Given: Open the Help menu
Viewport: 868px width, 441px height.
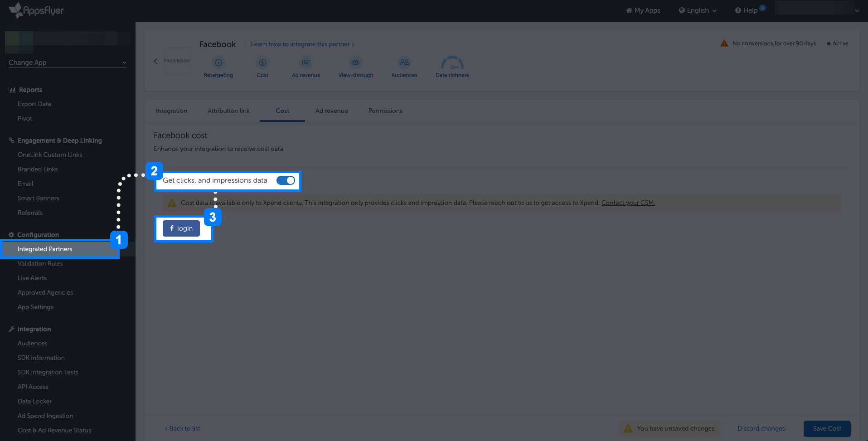Looking at the screenshot, I should (747, 10).
